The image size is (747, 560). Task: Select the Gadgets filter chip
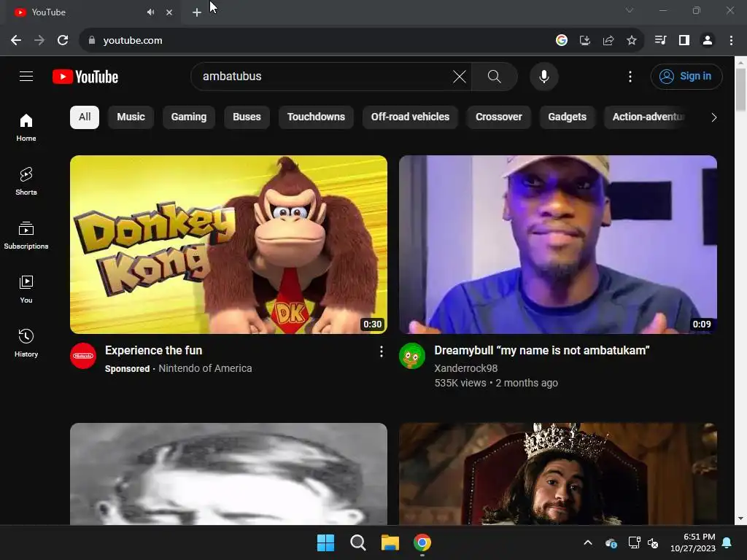(567, 117)
